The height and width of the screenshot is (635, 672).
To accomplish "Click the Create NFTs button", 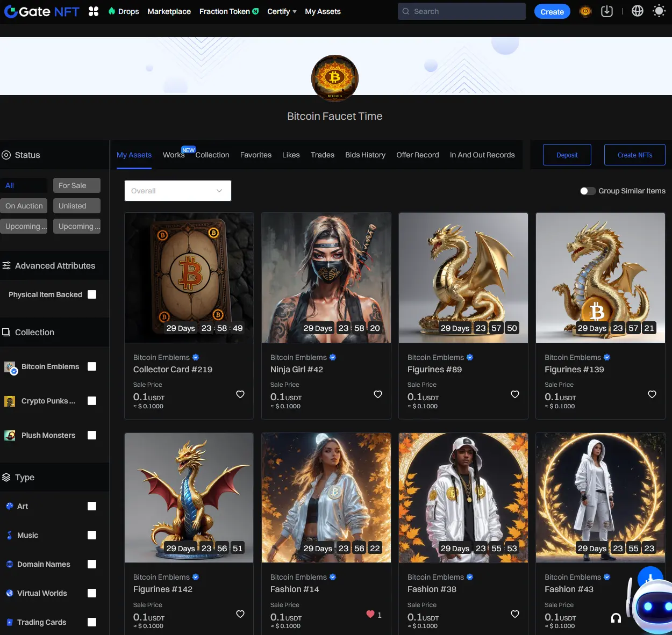I will click(x=635, y=155).
